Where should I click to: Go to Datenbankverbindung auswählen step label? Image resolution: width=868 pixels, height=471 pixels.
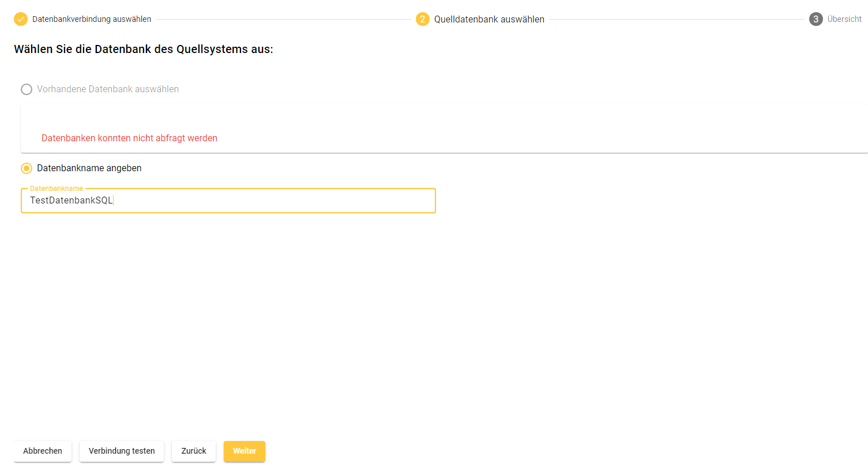click(92, 19)
